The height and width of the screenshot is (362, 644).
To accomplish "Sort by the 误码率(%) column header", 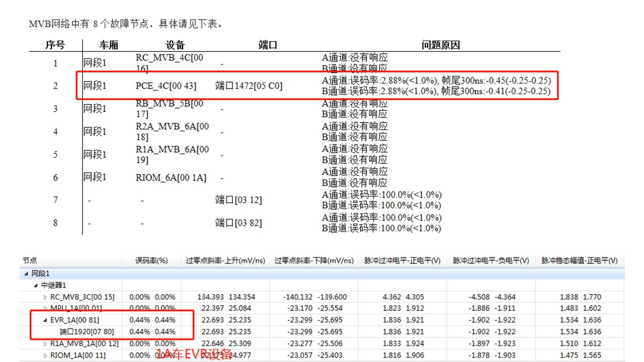I will point(151,261).
